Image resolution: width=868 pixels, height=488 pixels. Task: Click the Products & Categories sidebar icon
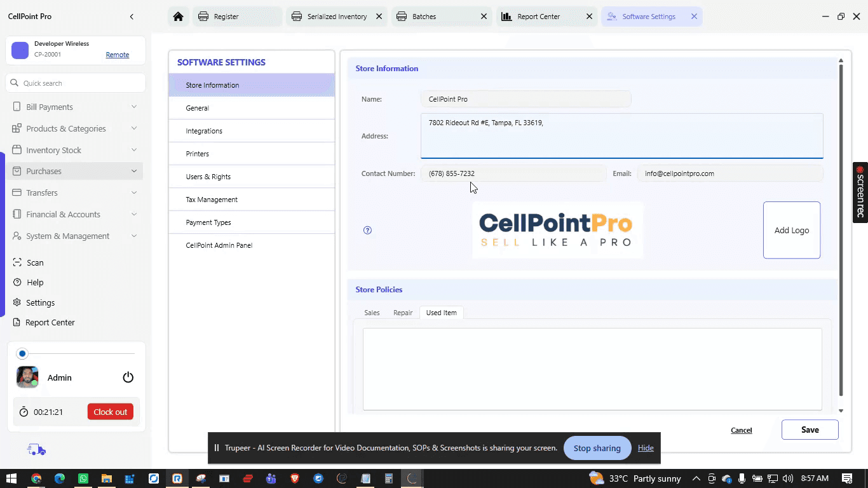[x=17, y=128]
